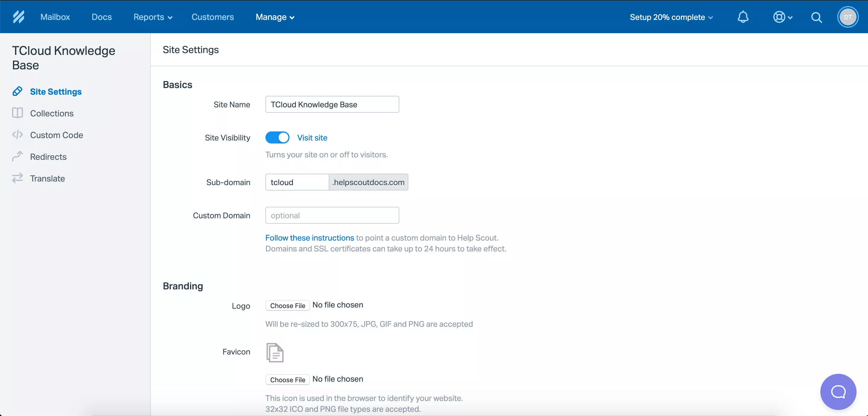This screenshot has width=868, height=416.
Task: Open the Customers tab
Action: (213, 17)
